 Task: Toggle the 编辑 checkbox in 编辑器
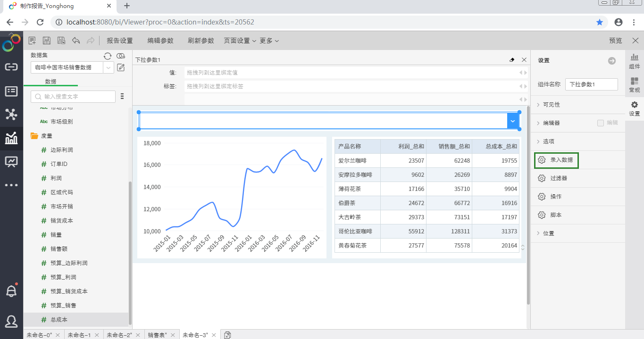click(x=601, y=123)
